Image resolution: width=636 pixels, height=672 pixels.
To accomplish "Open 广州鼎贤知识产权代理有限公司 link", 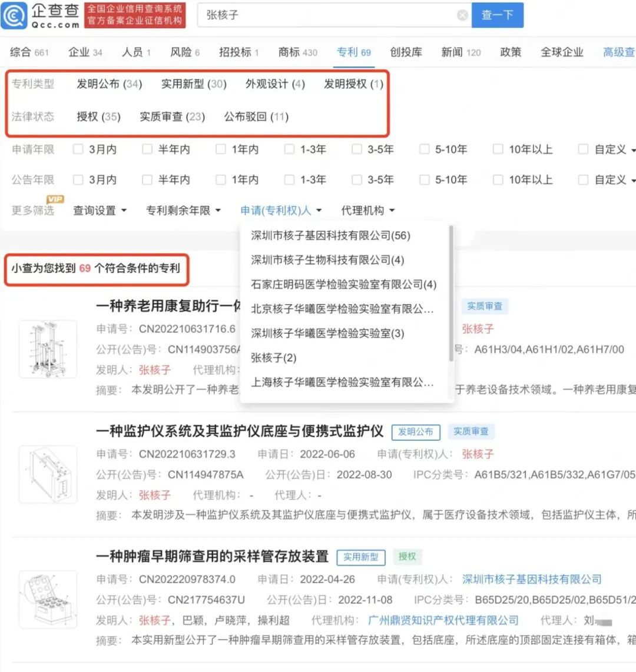I will [443, 620].
